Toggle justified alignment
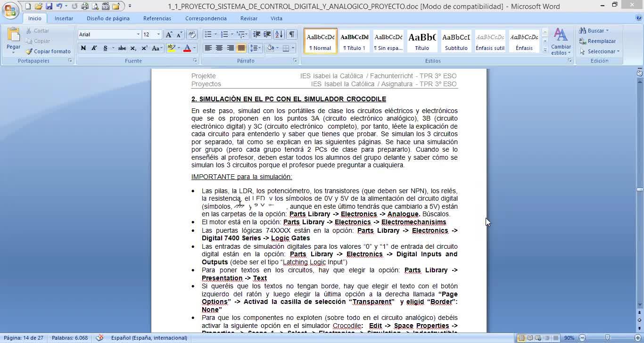 tap(241, 48)
